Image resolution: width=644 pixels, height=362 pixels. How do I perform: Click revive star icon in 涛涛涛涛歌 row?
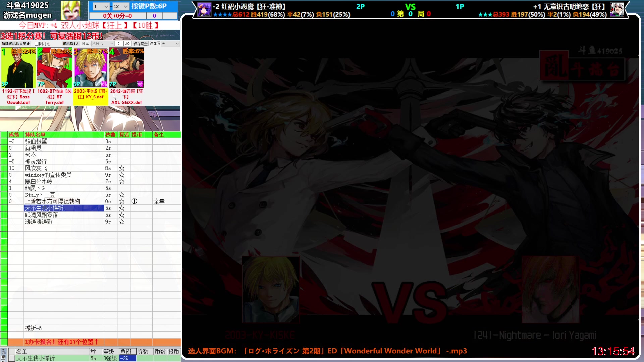tap(122, 222)
